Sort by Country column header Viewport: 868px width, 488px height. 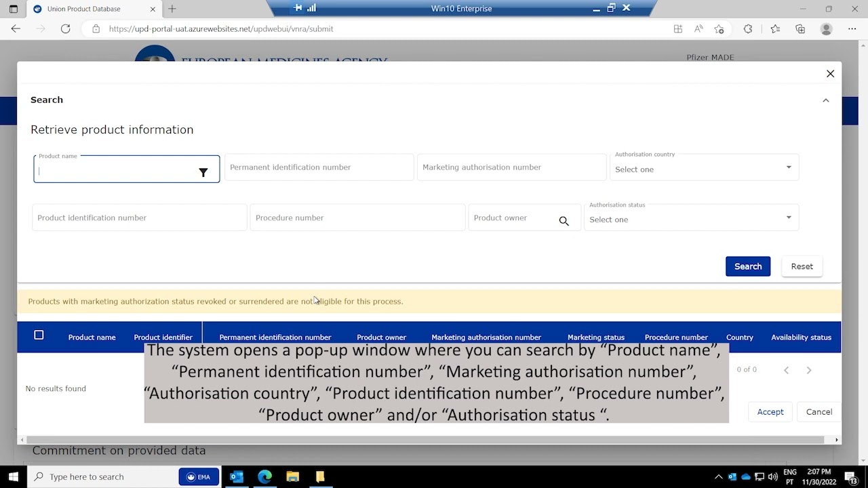pos(739,337)
